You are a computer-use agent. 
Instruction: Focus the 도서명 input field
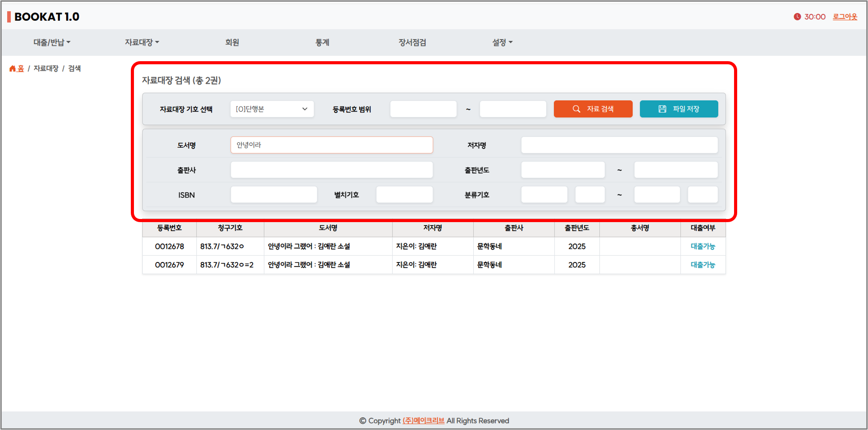tap(331, 145)
